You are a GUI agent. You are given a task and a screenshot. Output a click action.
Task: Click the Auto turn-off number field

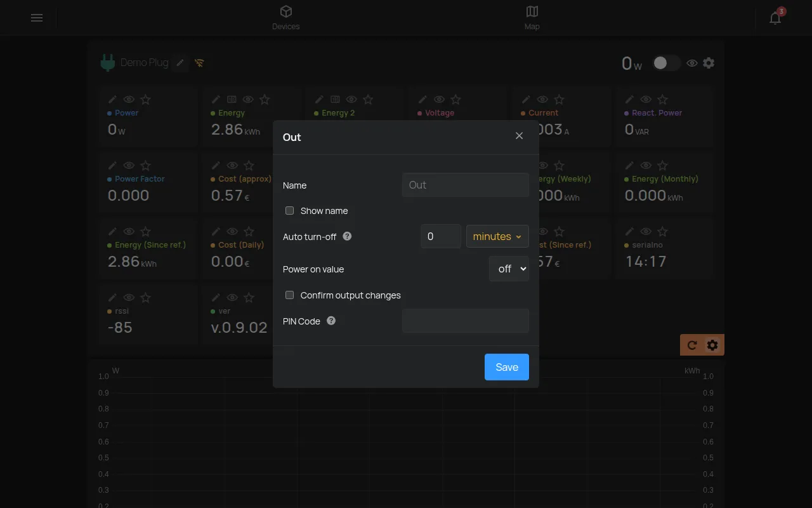pos(441,236)
